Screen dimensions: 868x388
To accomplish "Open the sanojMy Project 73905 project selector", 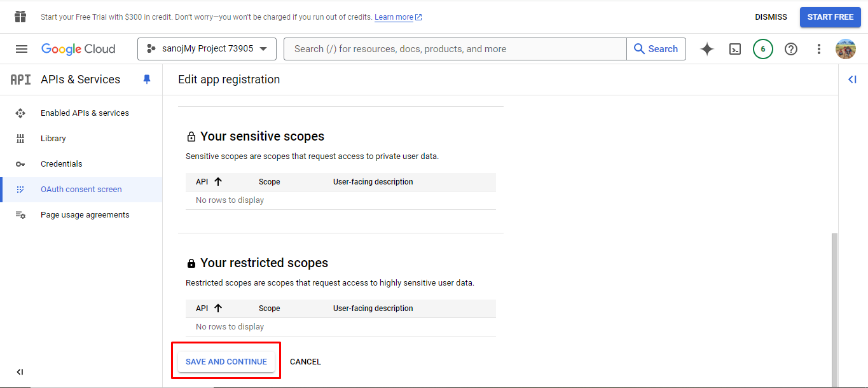I will pos(207,49).
